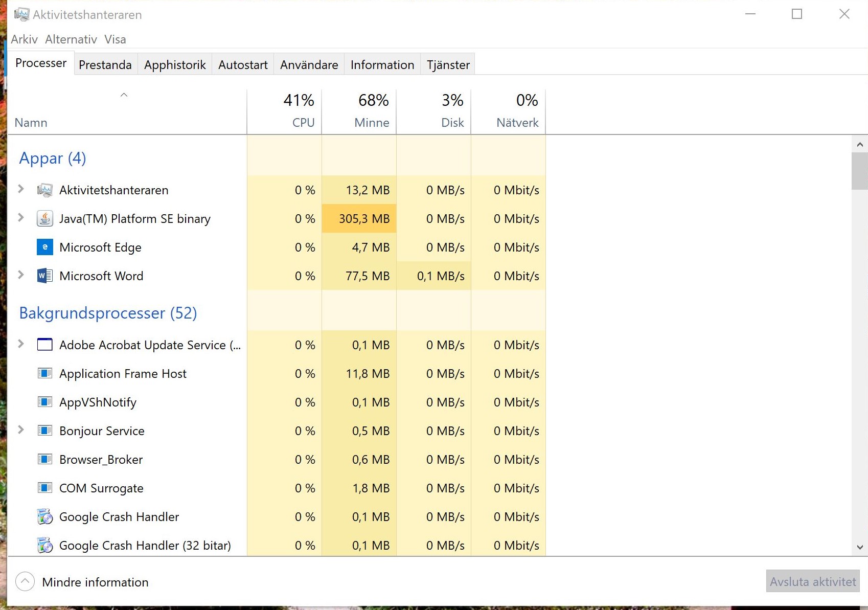Click the AppVShNotify process icon
This screenshot has width=868, height=610.
[x=45, y=402]
